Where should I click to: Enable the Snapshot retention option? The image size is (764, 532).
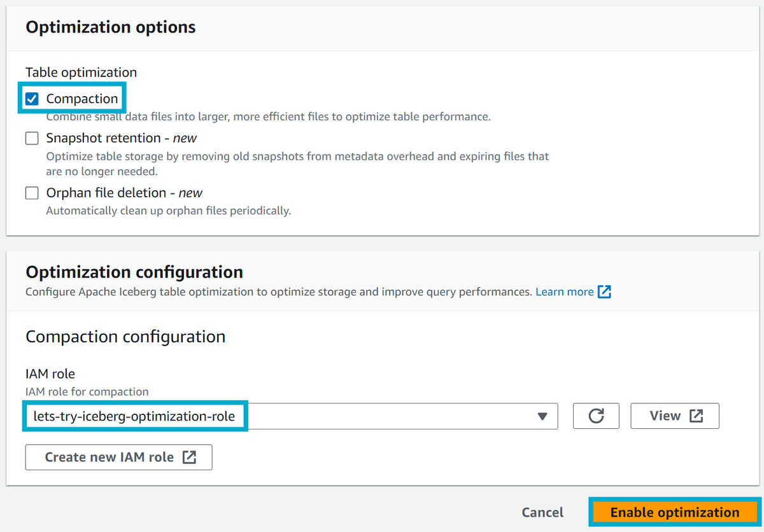32,138
